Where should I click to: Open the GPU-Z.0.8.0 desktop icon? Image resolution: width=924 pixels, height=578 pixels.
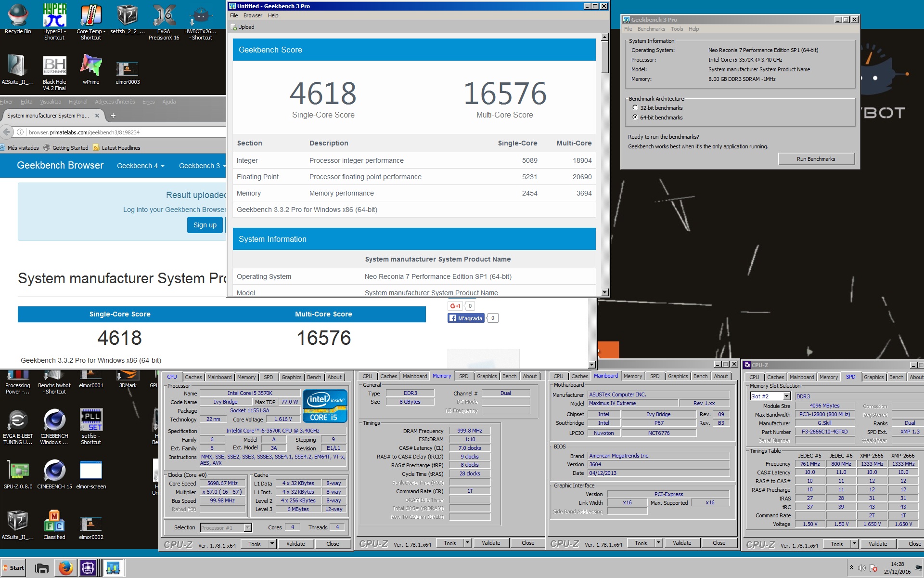pyautogui.click(x=18, y=474)
